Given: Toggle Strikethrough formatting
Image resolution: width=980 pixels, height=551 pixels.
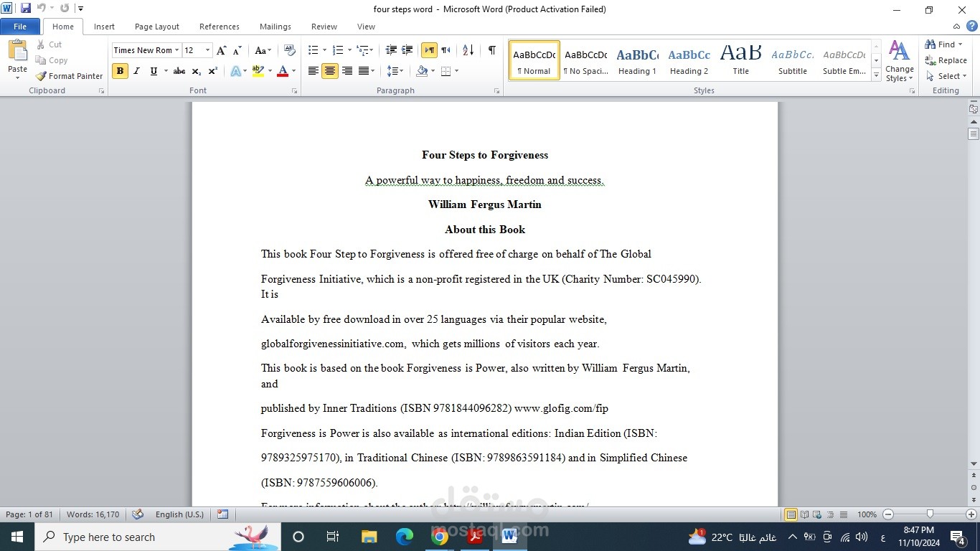Looking at the screenshot, I should point(179,71).
